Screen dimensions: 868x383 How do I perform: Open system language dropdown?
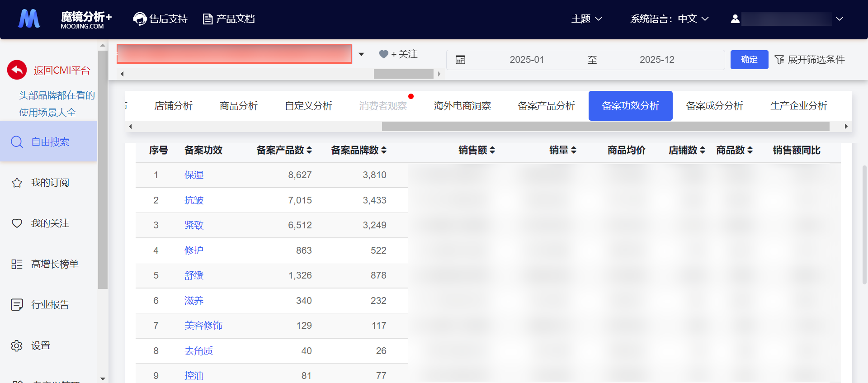click(669, 19)
